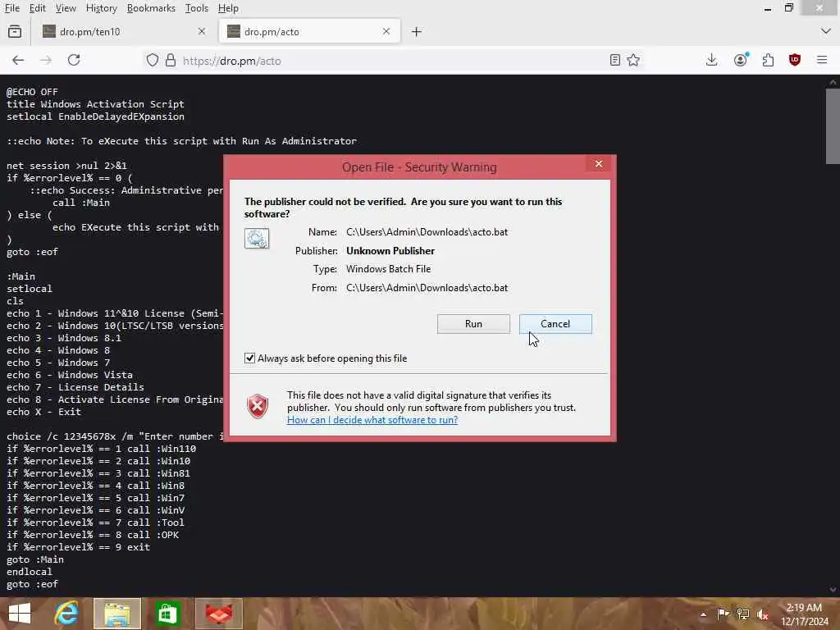Screen dimensions: 840x630
Task: Open the Windows Store taskbar icon
Action: [x=167, y=614]
